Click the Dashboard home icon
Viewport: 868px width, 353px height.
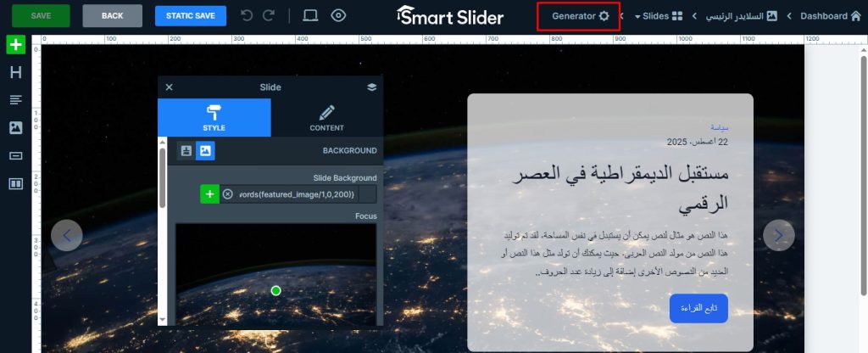[856, 16]
